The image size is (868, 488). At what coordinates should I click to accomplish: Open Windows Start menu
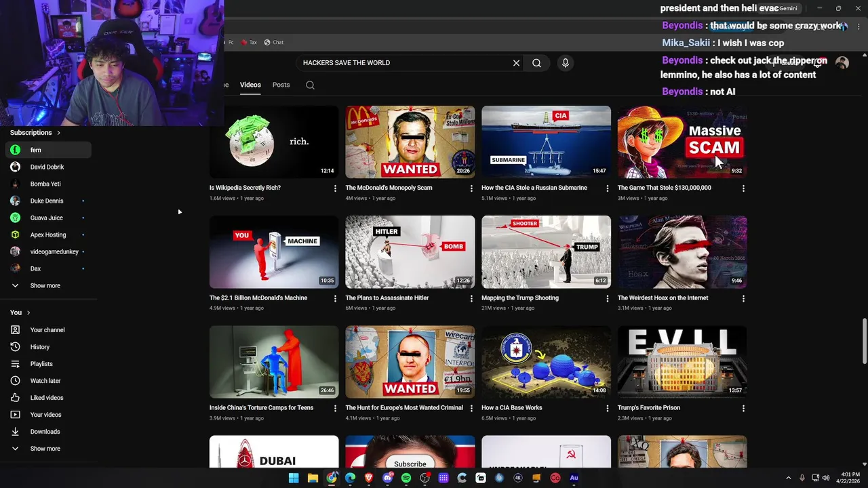(x=294, y=478)
